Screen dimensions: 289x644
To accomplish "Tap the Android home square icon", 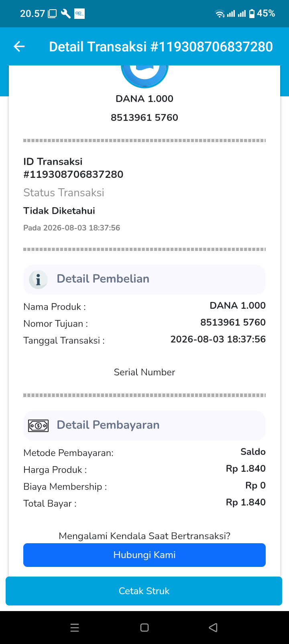I will (144, 628).
